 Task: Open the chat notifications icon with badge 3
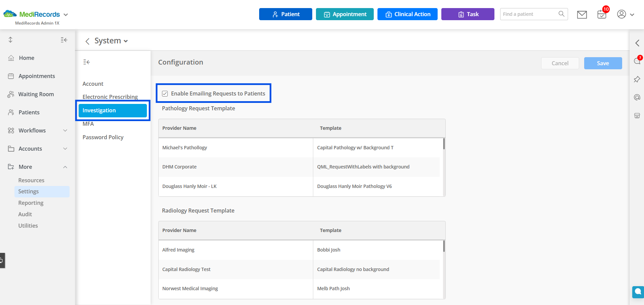637,61
